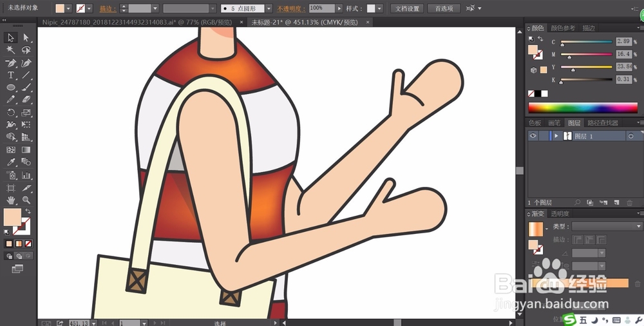The height and width of the screenshot is (326, 644).
Task: Open the 色板 swatches tab
Action: pyautogui.click(x=535, y=123)
